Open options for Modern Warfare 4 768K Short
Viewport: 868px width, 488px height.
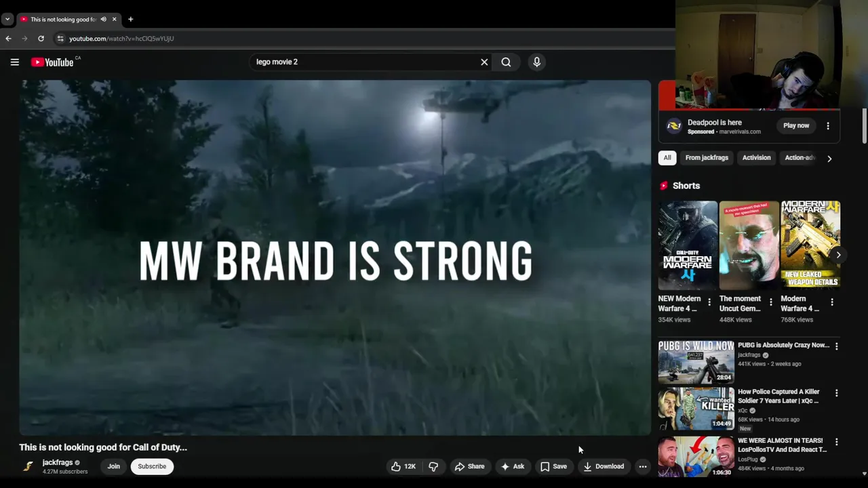[832, 302]
